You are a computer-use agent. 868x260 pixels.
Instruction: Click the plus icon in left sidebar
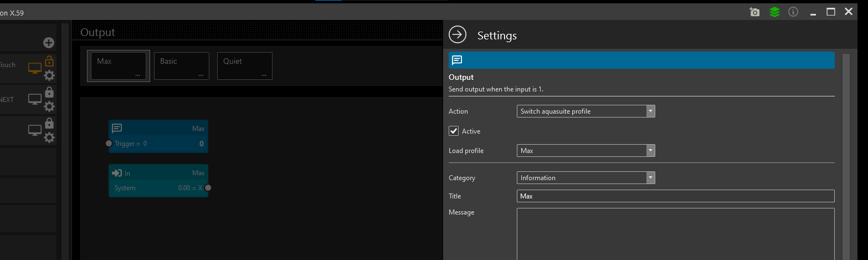pos(49,43)
